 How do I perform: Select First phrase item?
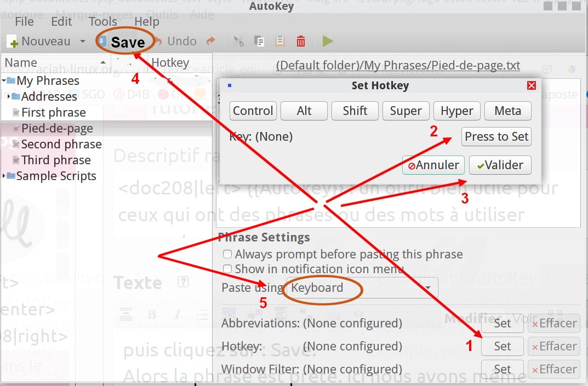coord(54,112)
